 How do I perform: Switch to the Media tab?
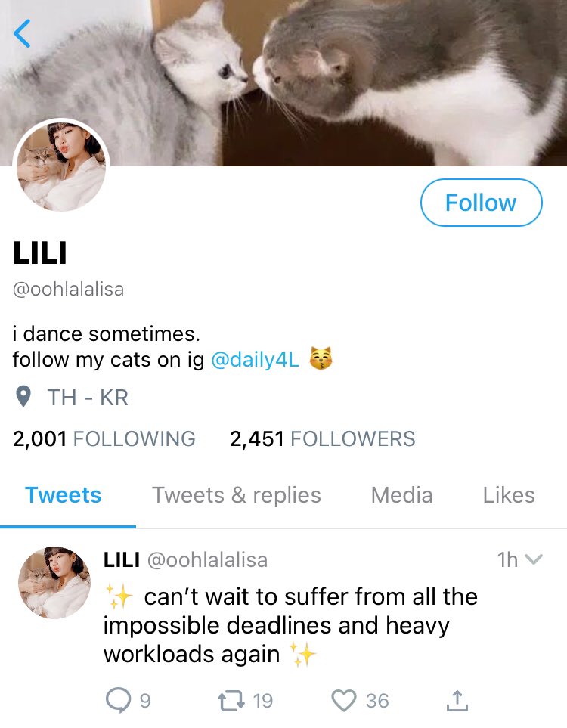tap(401, 495)
